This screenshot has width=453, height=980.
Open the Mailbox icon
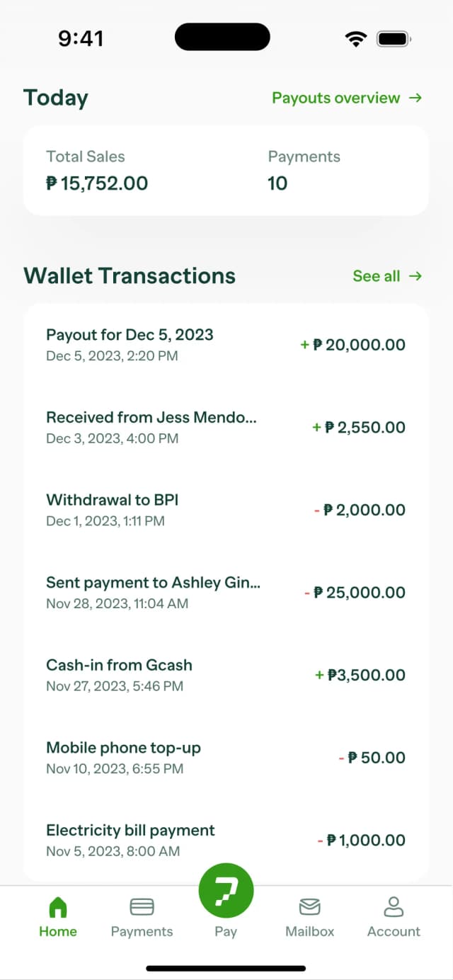pyautogui.click(x=309, y=906)
